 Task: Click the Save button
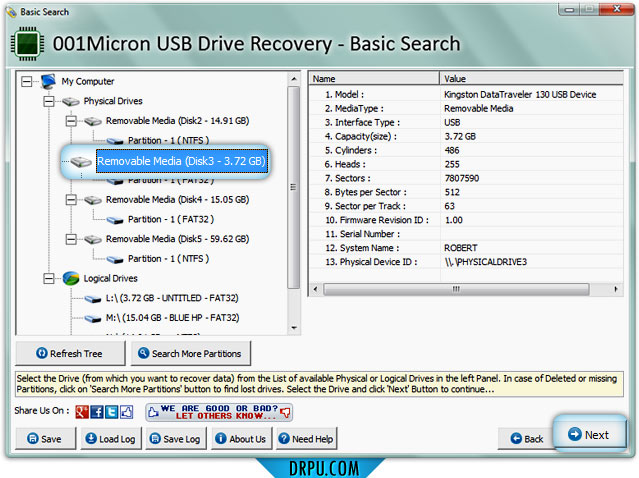tap(45, 439)
